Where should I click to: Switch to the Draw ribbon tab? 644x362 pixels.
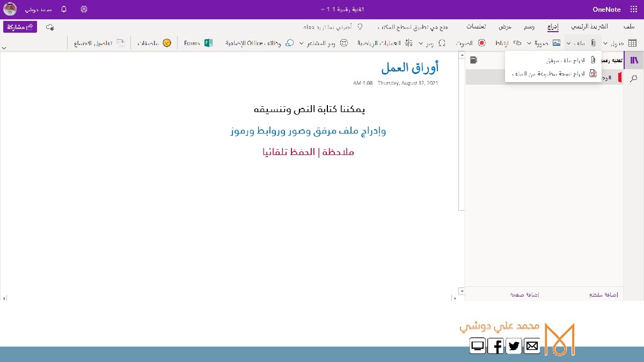tap(529, 27)
